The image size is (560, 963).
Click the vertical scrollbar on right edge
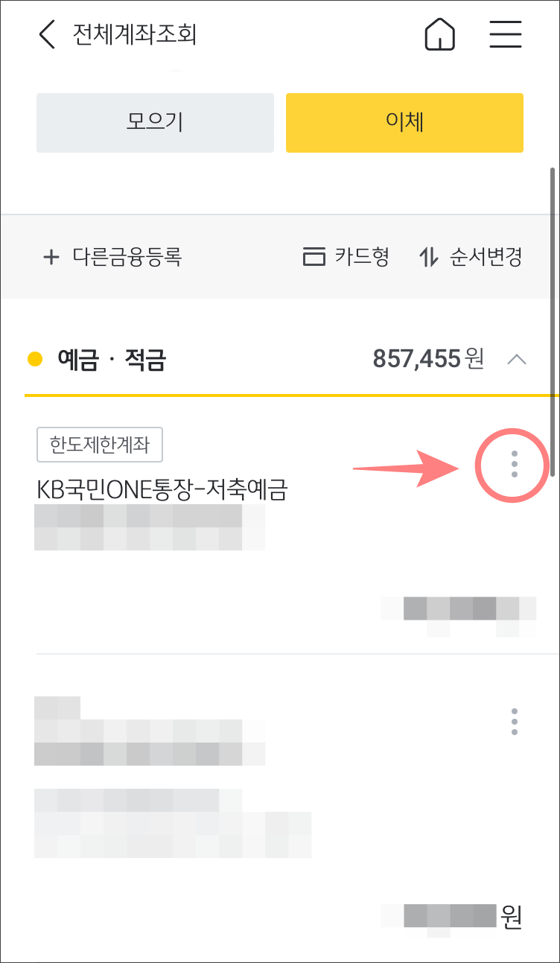(x=553, y=321)
